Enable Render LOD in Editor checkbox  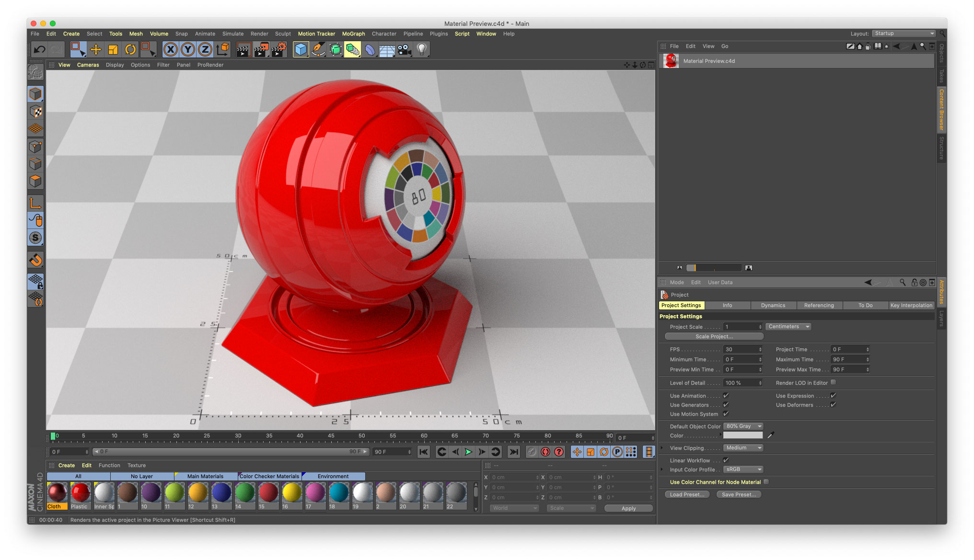click(x=833, y=382)
